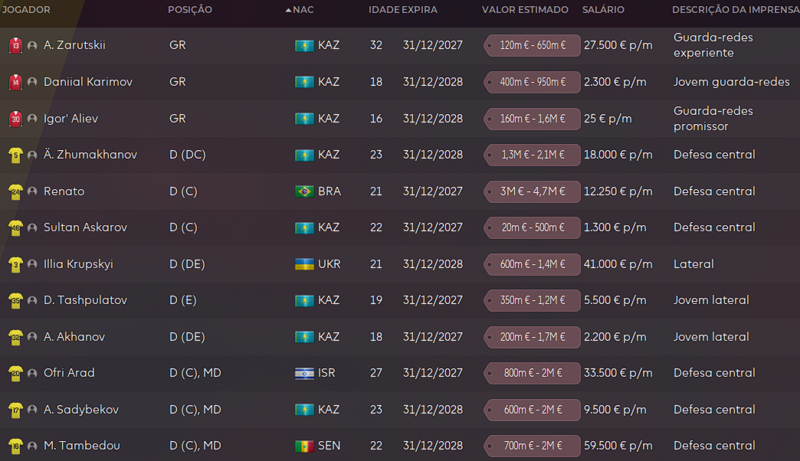Click the Brazil flag in Renato's row
800x461 pixels.
click(x=305, y=192)
